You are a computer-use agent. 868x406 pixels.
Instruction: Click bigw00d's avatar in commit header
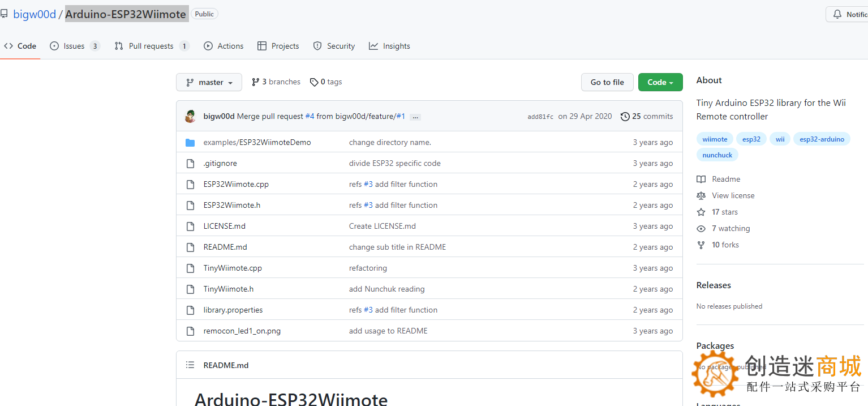click(190, 117)
